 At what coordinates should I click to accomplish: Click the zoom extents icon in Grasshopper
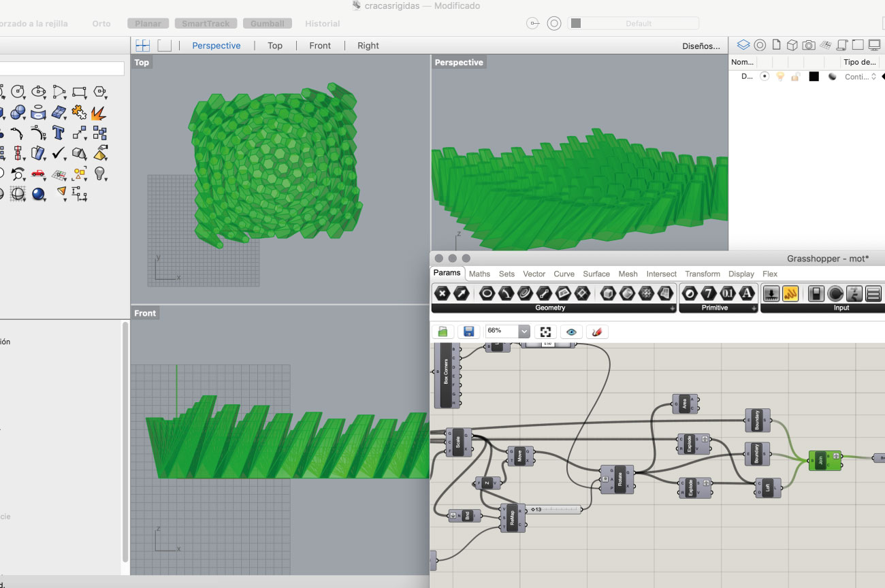[x=545, y=331]
